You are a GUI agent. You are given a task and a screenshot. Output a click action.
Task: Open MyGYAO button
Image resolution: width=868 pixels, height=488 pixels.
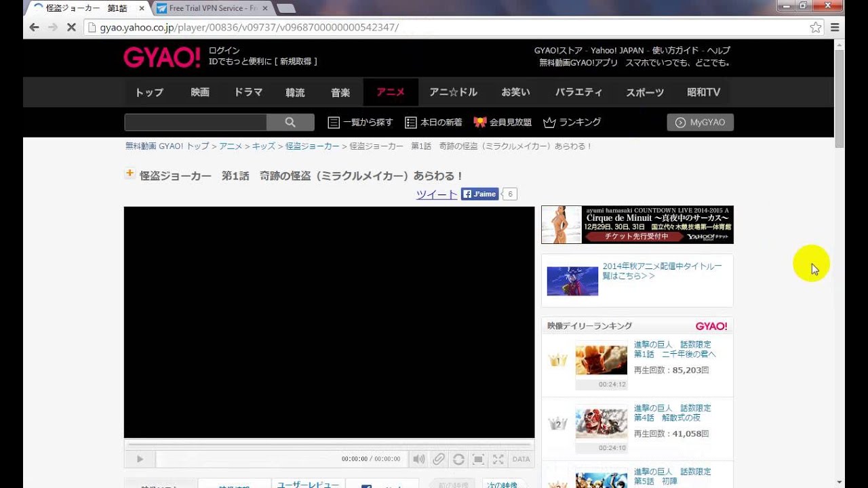click(701, 123)
